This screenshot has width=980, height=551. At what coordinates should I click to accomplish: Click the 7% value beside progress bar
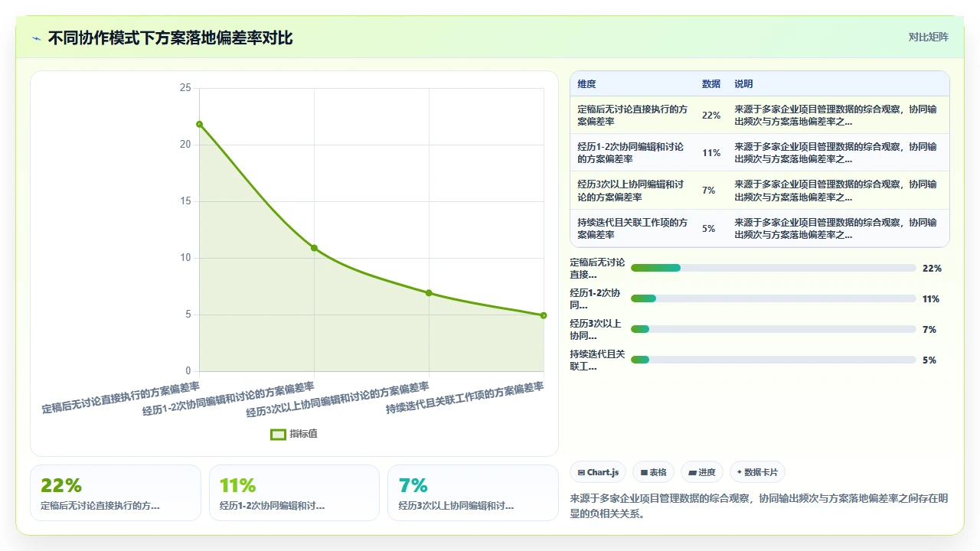coord(929,330)
